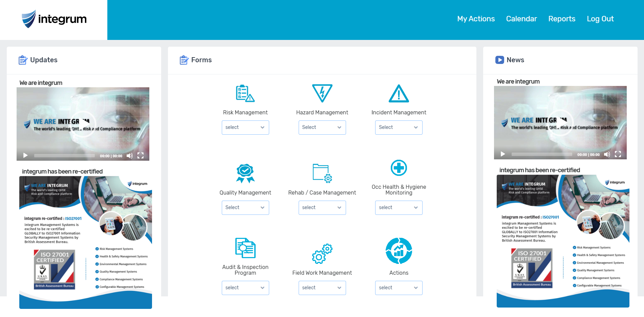Open the Hazard Management lightning icon
Image resolution: width=644 pixels, height=317 pixels.
[322, 93]
